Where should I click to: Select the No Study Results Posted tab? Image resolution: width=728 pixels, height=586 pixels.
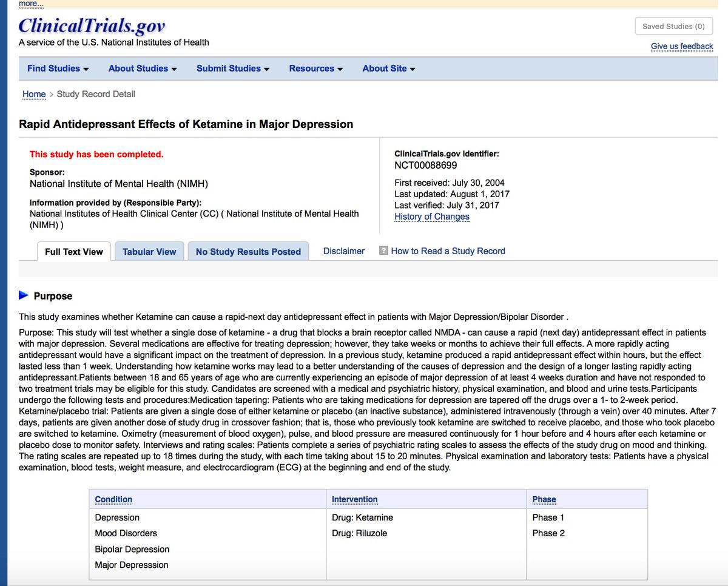point(248,252)
